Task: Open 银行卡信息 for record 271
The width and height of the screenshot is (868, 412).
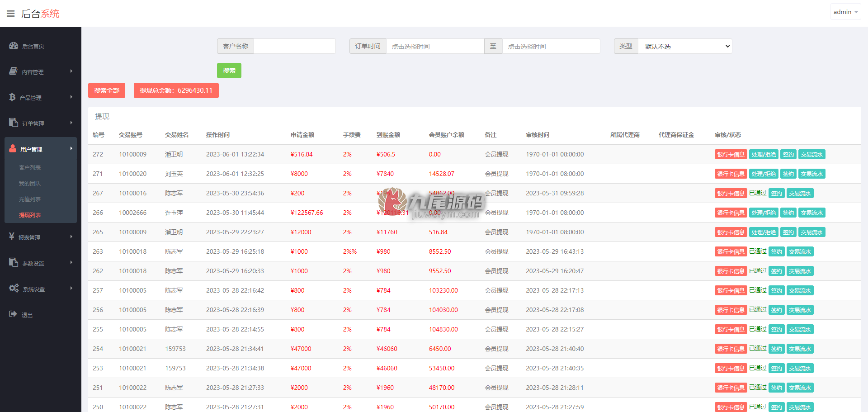Action: 731,174
